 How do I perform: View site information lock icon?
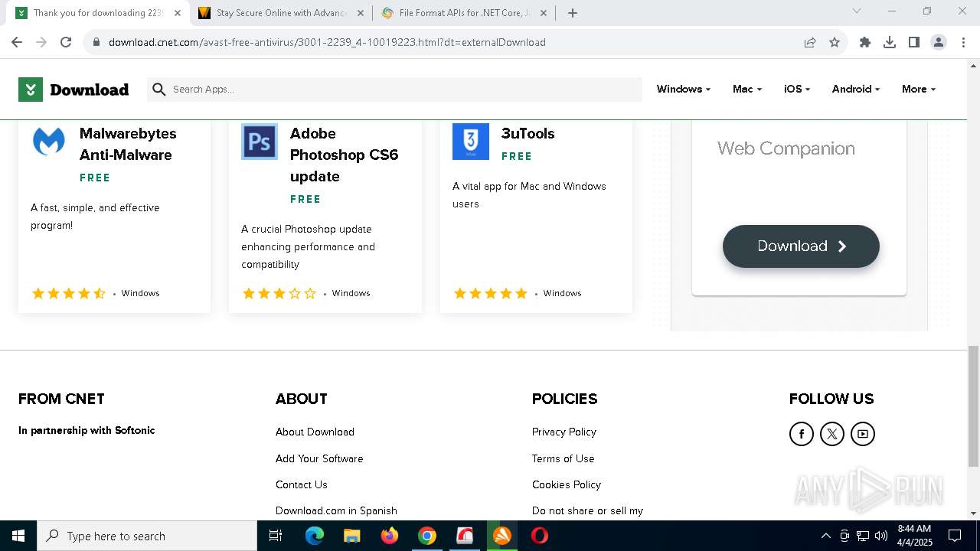[x=96, y=42]
